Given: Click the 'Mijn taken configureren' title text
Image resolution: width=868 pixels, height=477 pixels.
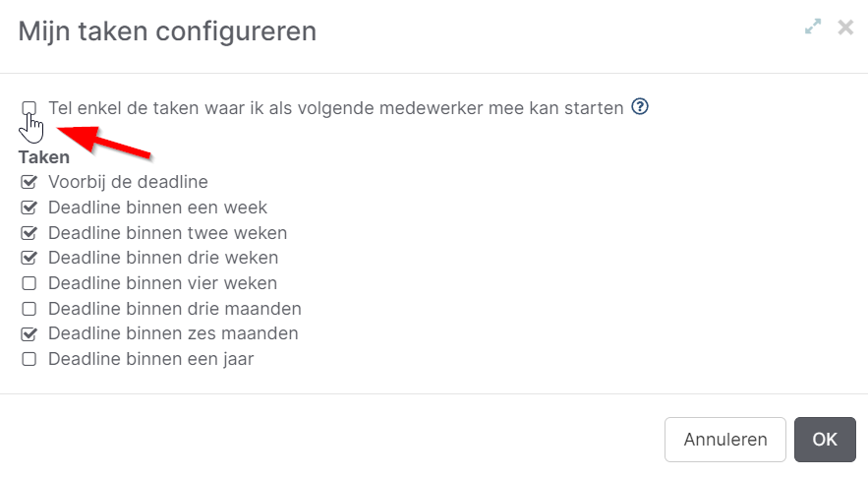Looking at the screenshot, I should pos(167,31).
